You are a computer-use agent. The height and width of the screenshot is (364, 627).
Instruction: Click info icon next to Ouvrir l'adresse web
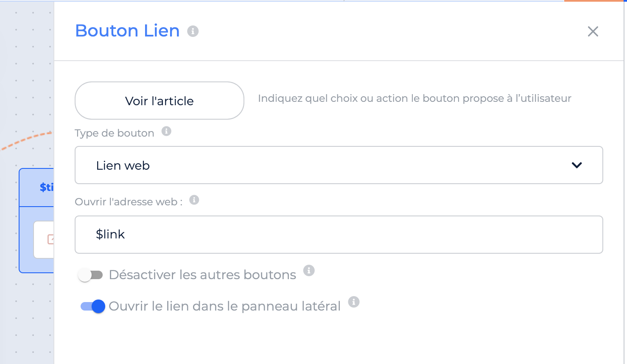pos(194,200)
